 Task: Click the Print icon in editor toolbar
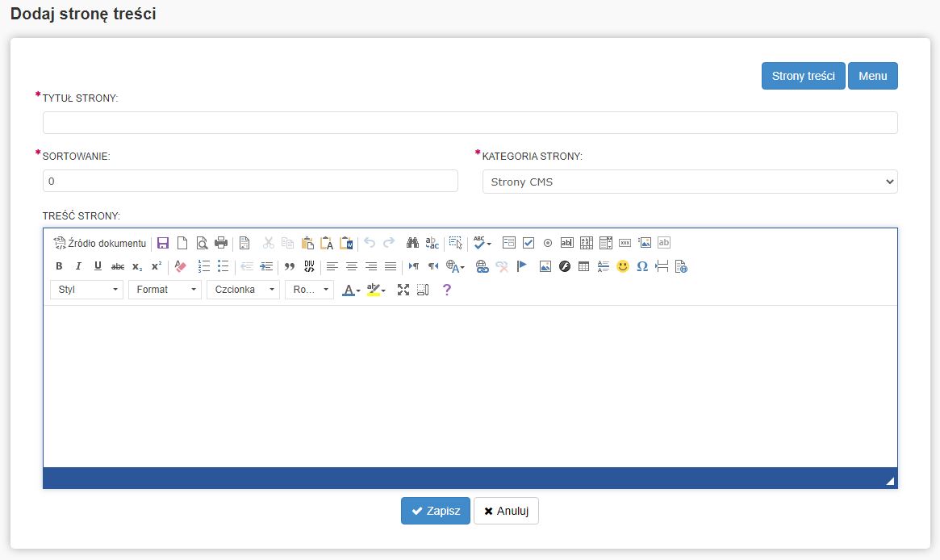tap(221, 243)
